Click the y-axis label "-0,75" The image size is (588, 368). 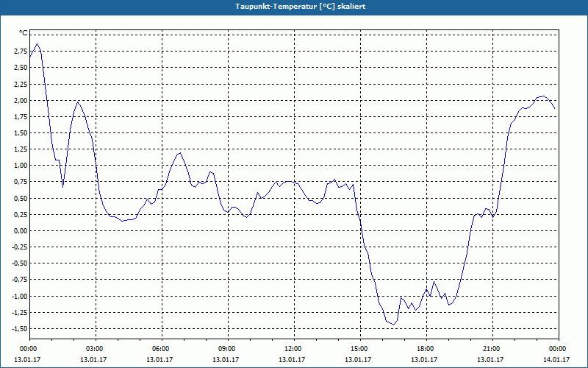tap(20, 280)
